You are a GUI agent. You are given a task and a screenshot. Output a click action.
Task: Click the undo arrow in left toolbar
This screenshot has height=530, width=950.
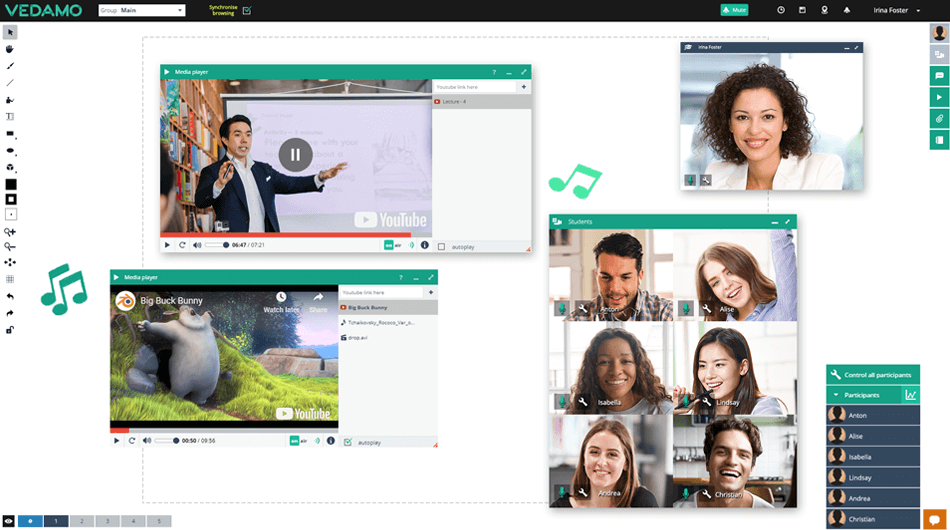pos(10,296)
